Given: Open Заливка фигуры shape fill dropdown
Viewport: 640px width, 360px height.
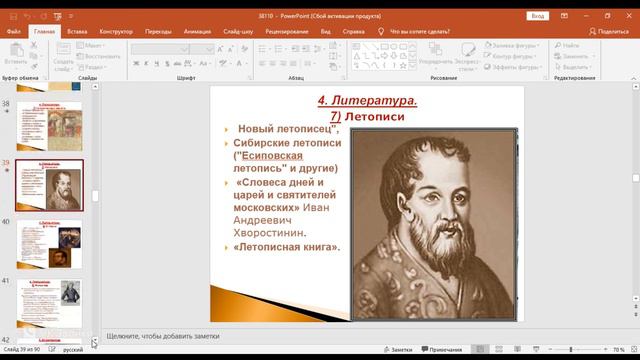Looking at the screenshot, I should [x=512, y=45].
